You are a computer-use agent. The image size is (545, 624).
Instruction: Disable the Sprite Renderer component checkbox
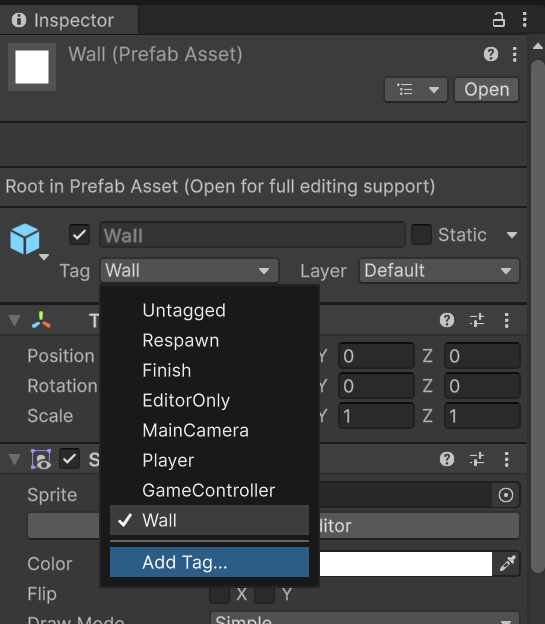pos(70,459)
